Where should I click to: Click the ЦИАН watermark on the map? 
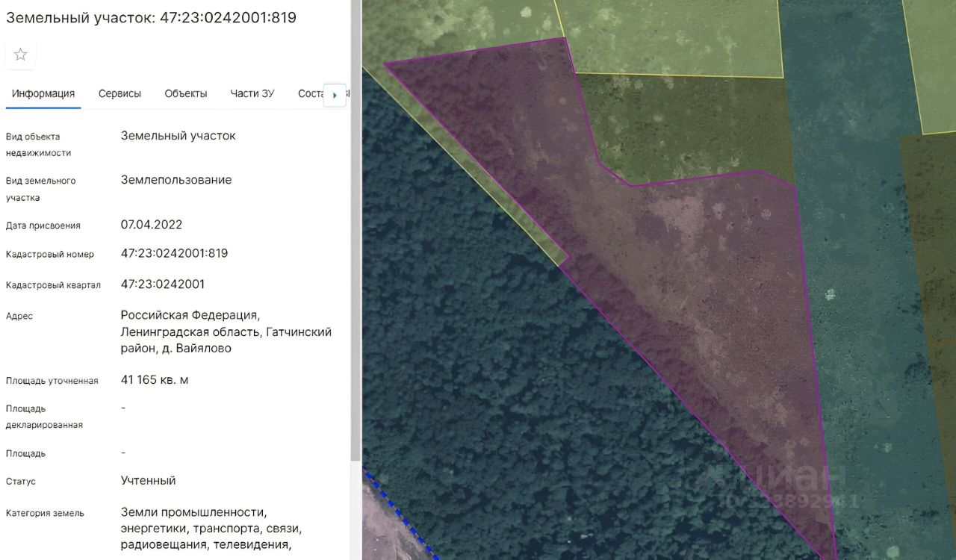point(777,484)
